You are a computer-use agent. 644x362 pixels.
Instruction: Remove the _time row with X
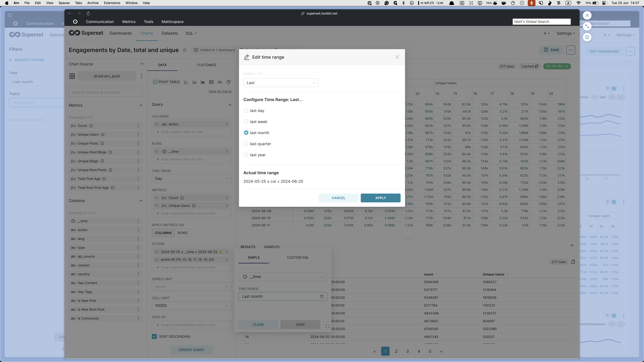pos(156,151)
